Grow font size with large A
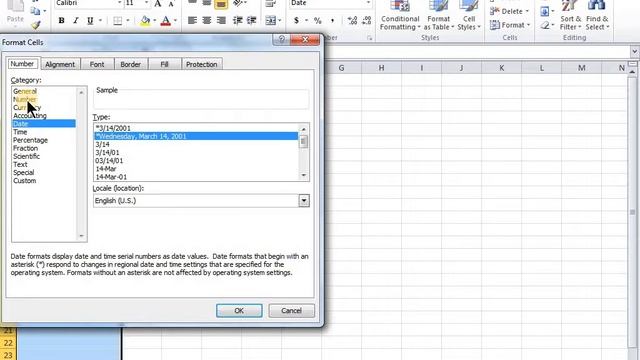This screenshot has width=640, height=360. tap(158, 4)
